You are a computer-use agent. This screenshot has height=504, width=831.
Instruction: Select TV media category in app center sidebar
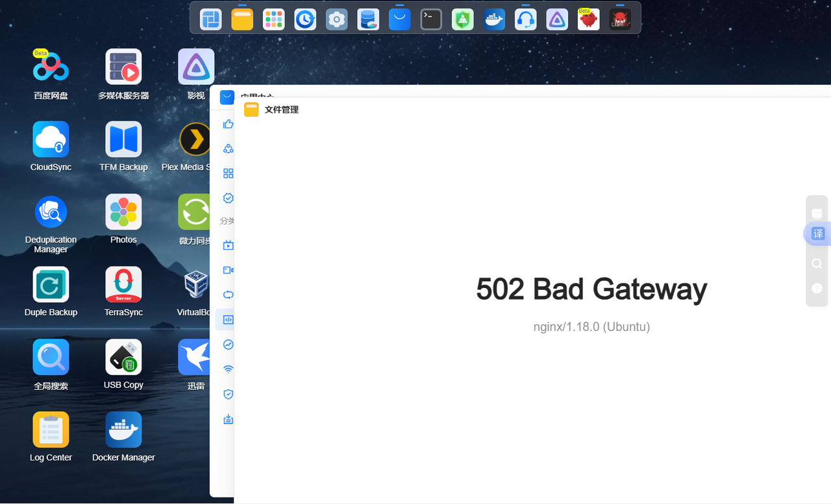(228, 245)
